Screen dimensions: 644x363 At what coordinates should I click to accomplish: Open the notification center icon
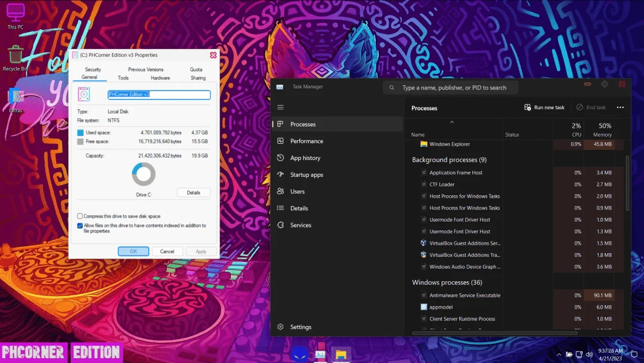[x=634, y=355]
